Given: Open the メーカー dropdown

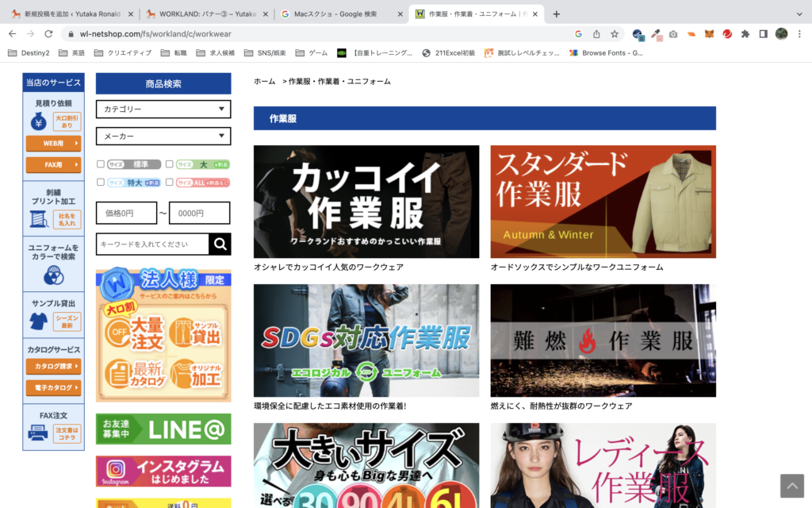Looking at the screenshot, I should click(163, 136).
